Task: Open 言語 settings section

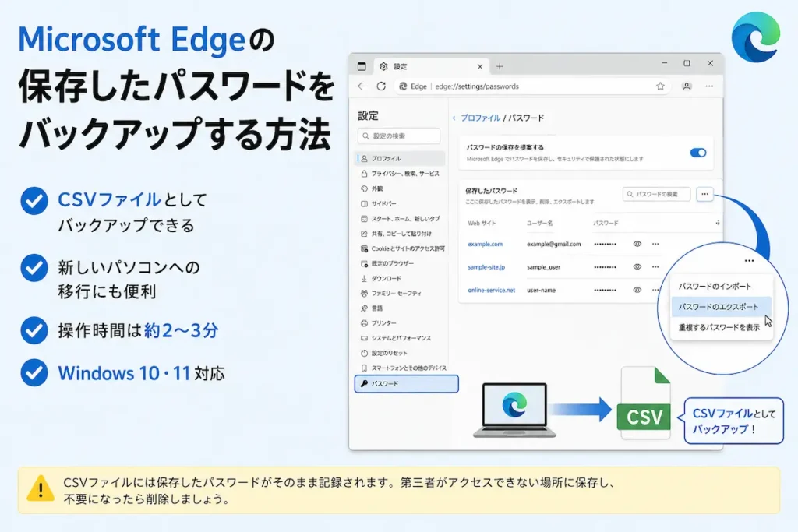Action: 372,308
